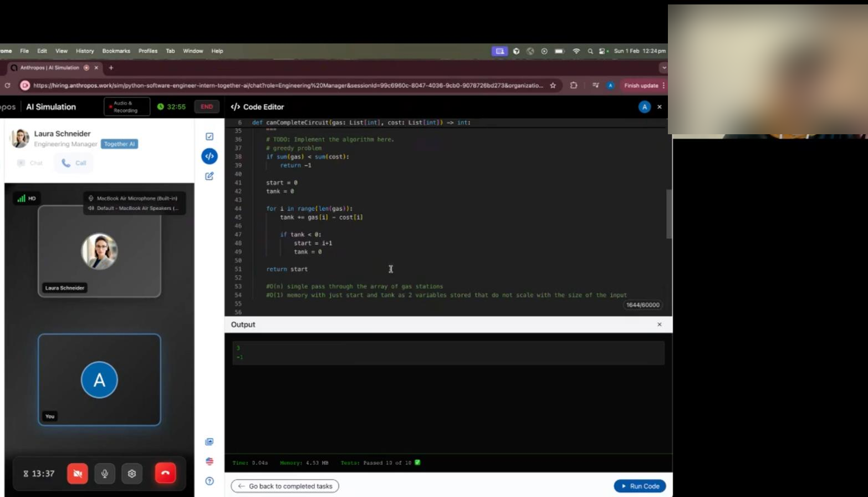Mute the microphone in call controls

[105, 474]
